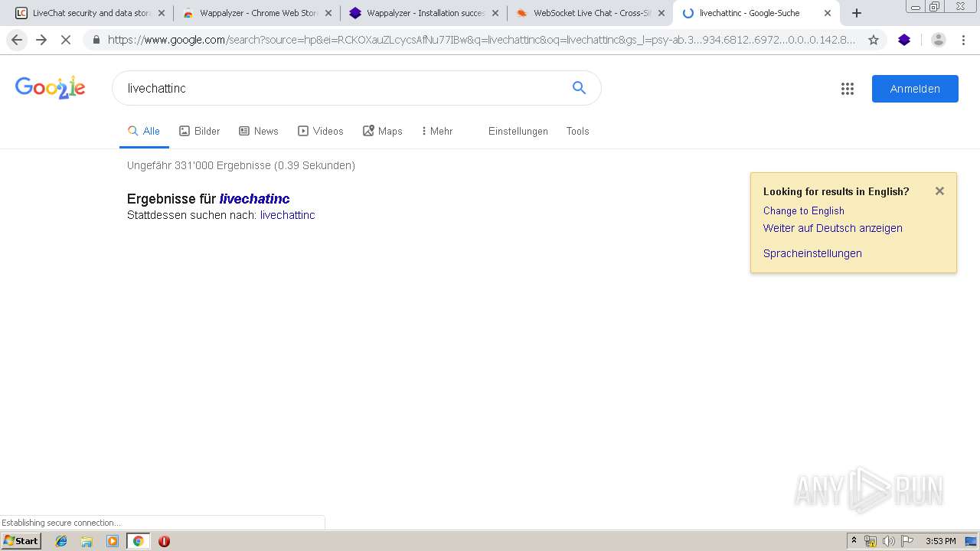The width and height of the screenshot is (980, 551).
Task: Click the taskbar clock showing 3:53 PM
Action: coord(941,541)
